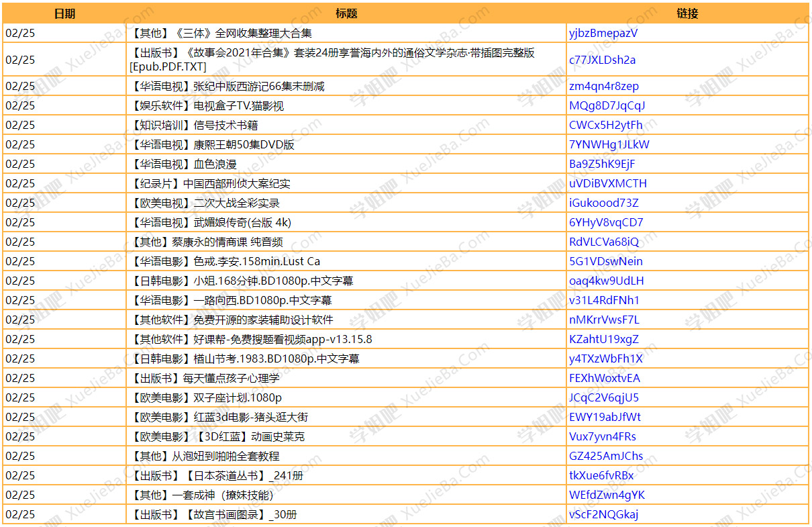Select title 蔡康永的情商课 纯音频
Viewport: 812px width, 527px height.
click(227, 242)
